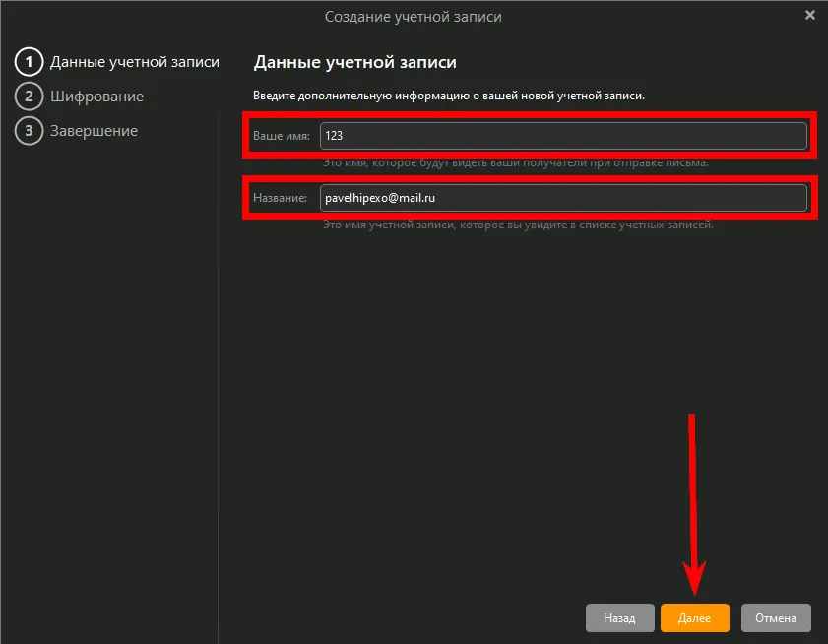828x644 pixels.
Task: Select the 'Данные учетной записи' sidebar step
Action: 134,62
